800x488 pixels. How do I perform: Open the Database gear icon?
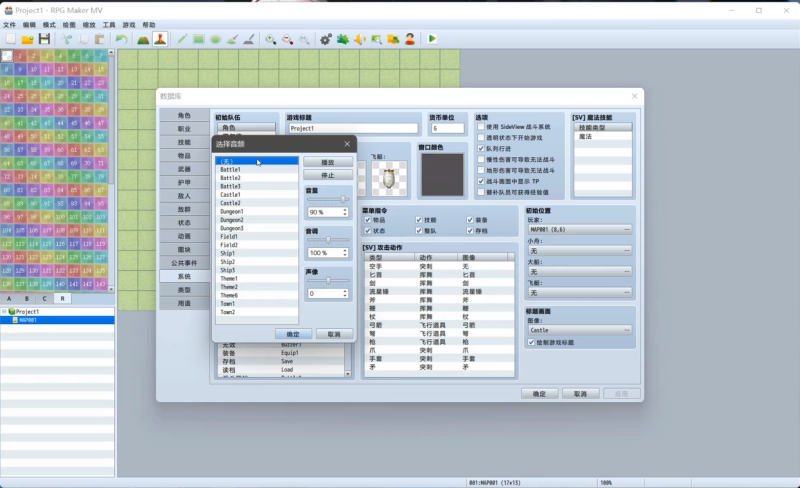[326, 39]
